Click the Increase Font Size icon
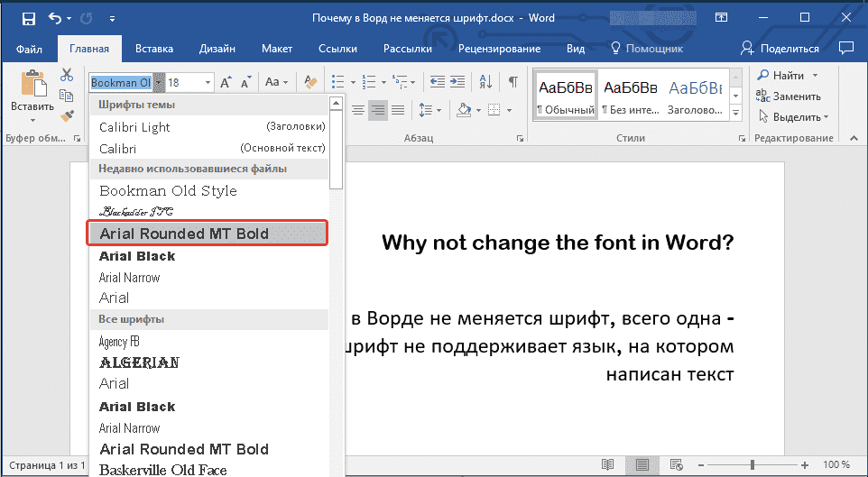This screenshot has width=868, height=477. pyautogui.click(x=226, y=82)
